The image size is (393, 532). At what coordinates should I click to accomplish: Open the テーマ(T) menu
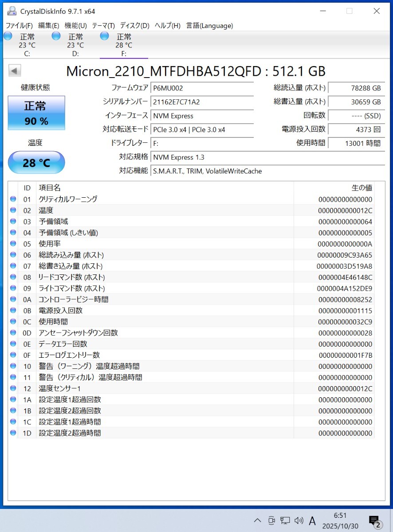pyautogui.click(x=103, y=26)
